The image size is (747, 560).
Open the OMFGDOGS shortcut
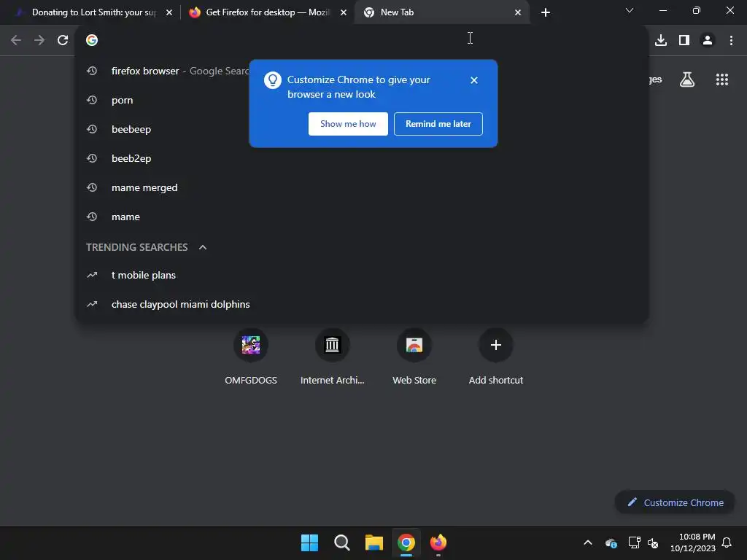point(251,356)
